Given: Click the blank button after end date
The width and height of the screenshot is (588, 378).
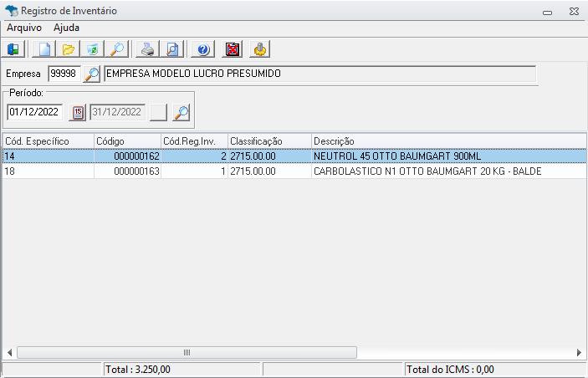Looking at the screenshot, I should coord(158,113).
